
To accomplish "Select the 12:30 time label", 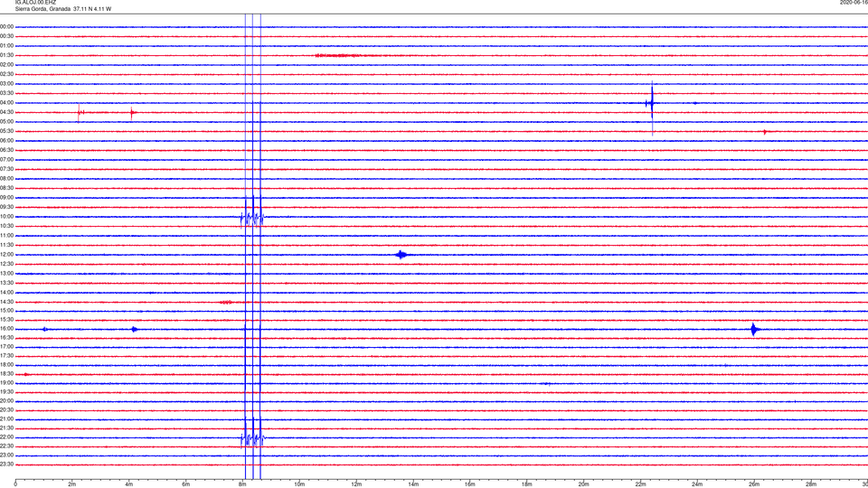I will (7, 264).
